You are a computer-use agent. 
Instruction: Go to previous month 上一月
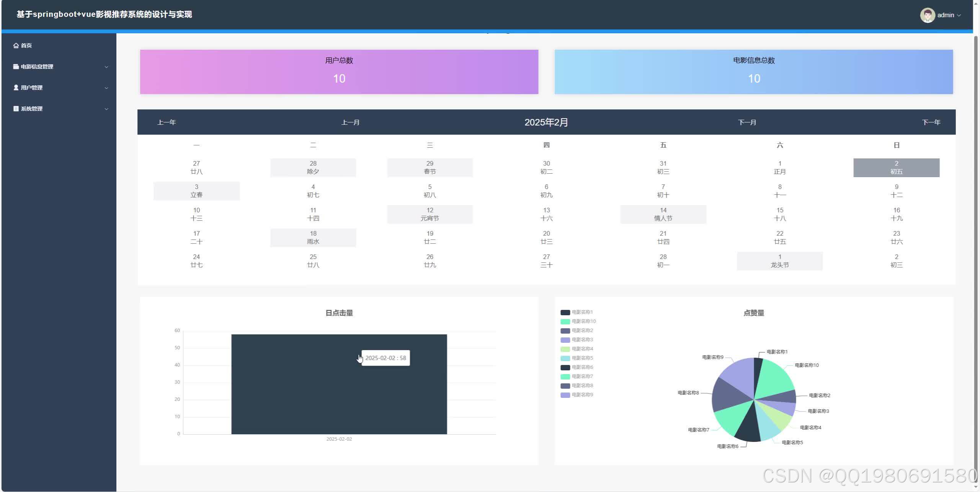[x=350, y=122]
